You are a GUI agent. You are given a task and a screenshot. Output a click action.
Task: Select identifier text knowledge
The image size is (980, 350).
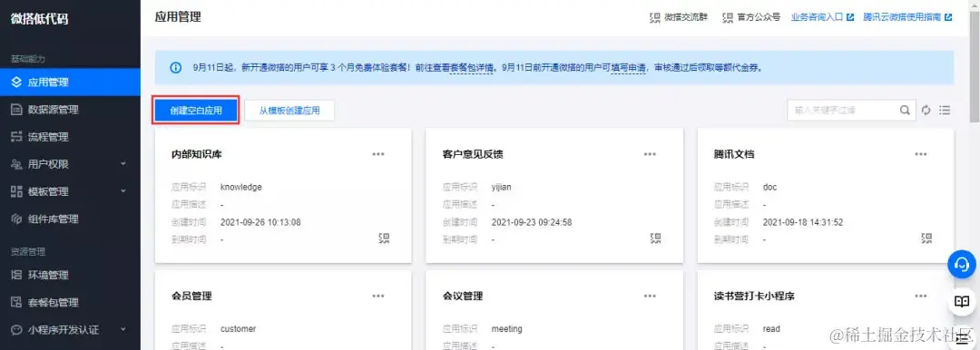coord(241,187)
